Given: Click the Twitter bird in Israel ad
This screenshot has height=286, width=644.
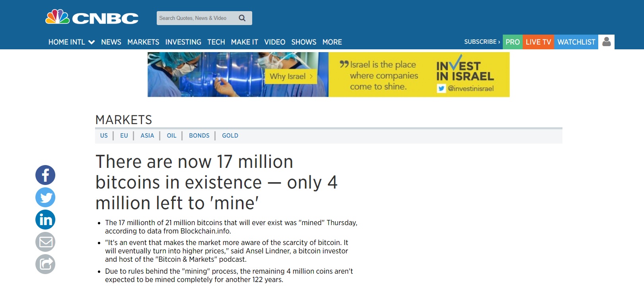Looking at the screenshot, I should tap(441, 88).
